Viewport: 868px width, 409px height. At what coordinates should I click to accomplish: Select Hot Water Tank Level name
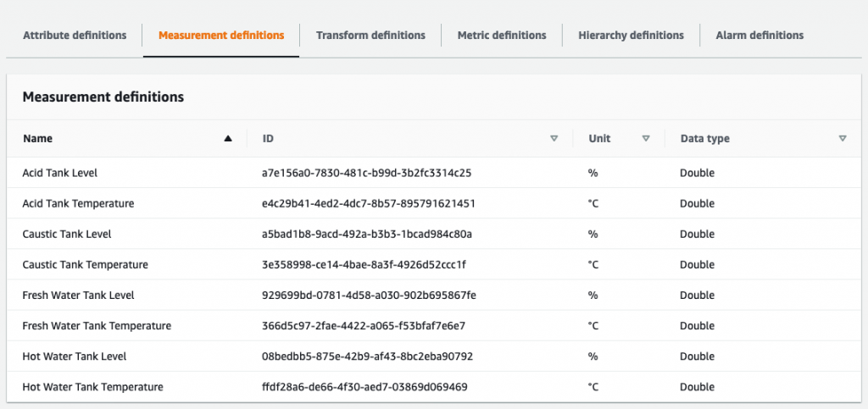click(x=75, y=356)
